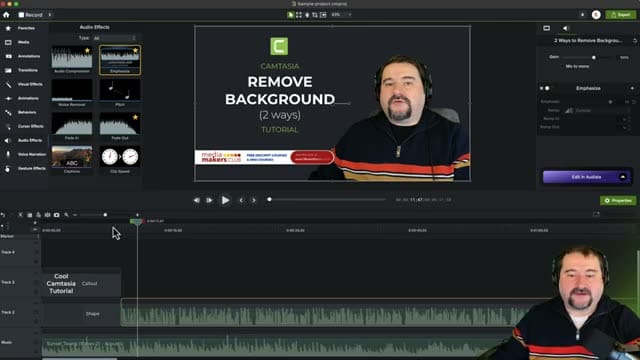The width and height of the screenshot is (640, 360).
Task: Toggle the Fade Out favorite star
Action: pyautogui.click(x=135, y=117)
